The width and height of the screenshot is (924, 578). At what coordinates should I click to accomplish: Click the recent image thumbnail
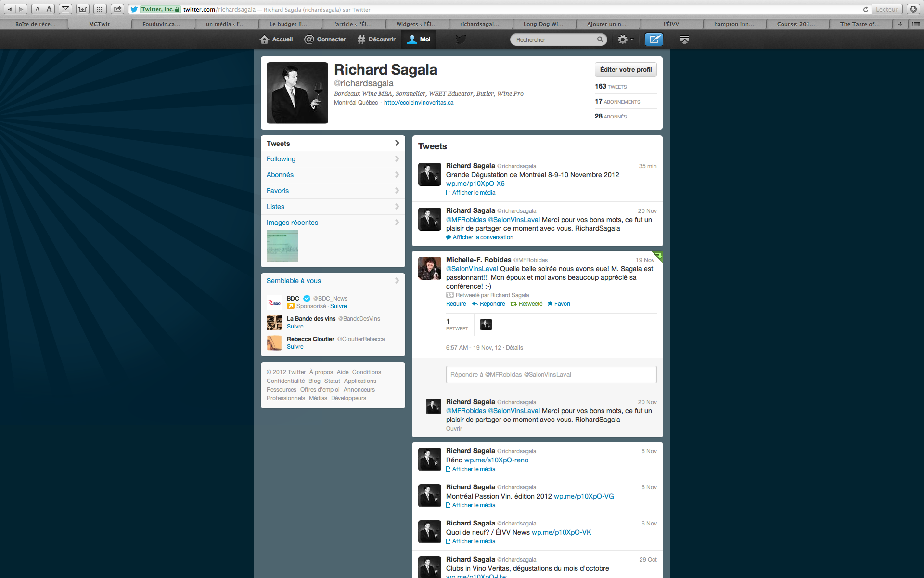click(282, 246)
